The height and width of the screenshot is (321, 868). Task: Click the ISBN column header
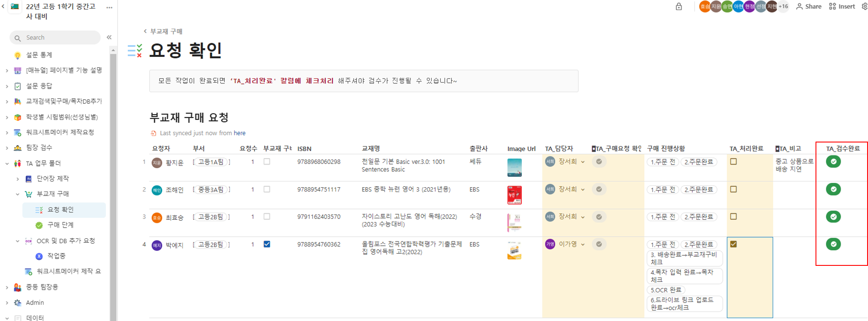[305, 149]
